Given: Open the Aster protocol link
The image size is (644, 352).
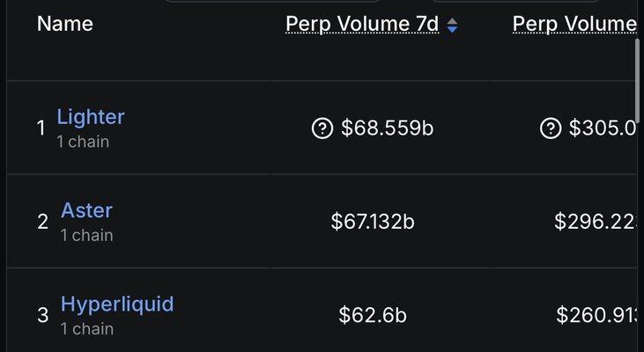Looking at the screenshot, I should point(86,210).
